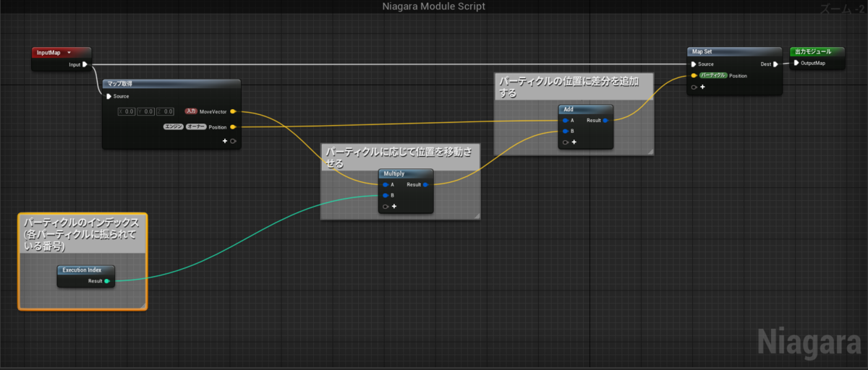Viewport: 868px width, 370px height.
Task: Click the Niagara Module Script title text
Action: 433,7
